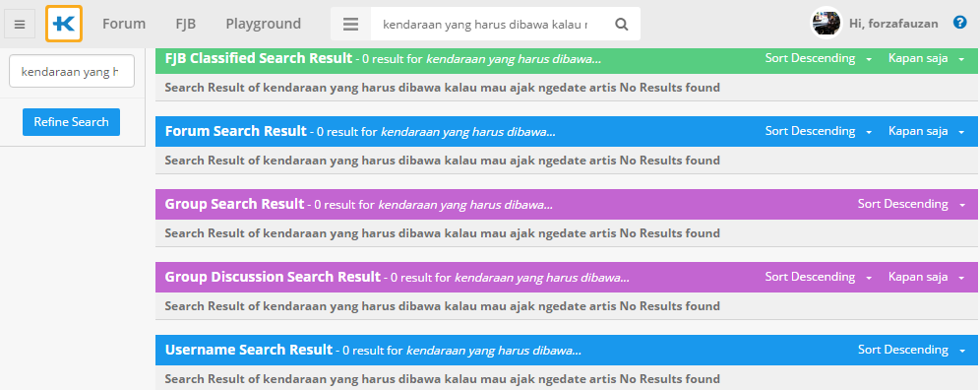The width and height of the screenshot is (980, 390).
Task: Click the magnifying glass search icon
Action: [621, 24]
